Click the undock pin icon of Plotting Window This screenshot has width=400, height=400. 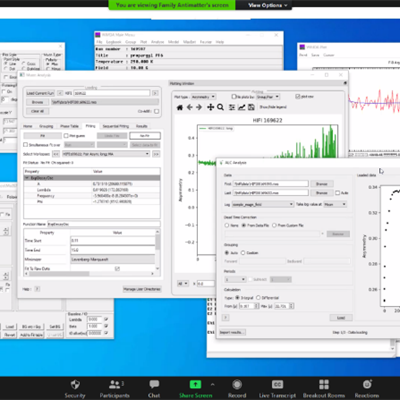pyautogui.click(x=345, y=83)
